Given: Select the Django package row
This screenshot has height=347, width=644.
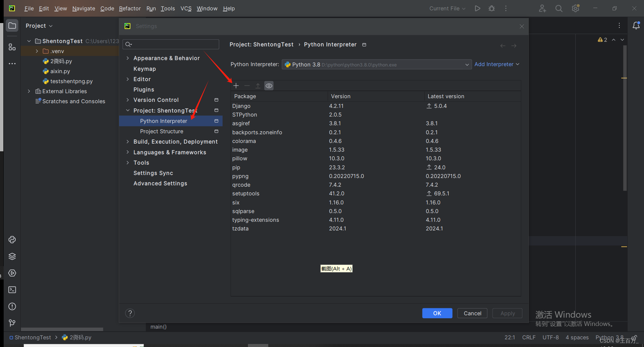Looking at the screenshot, I should tap(376, 106).
